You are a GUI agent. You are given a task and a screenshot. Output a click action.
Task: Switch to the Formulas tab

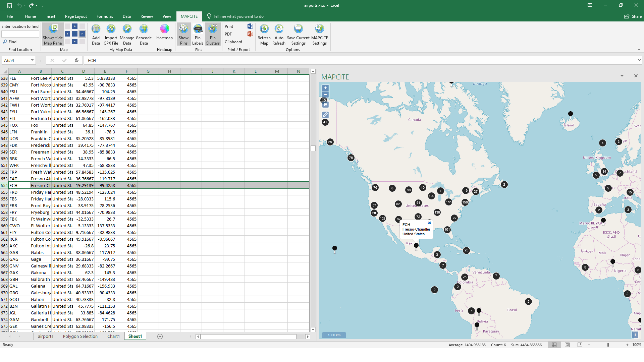pyautogui.click(x=105, y=16)
